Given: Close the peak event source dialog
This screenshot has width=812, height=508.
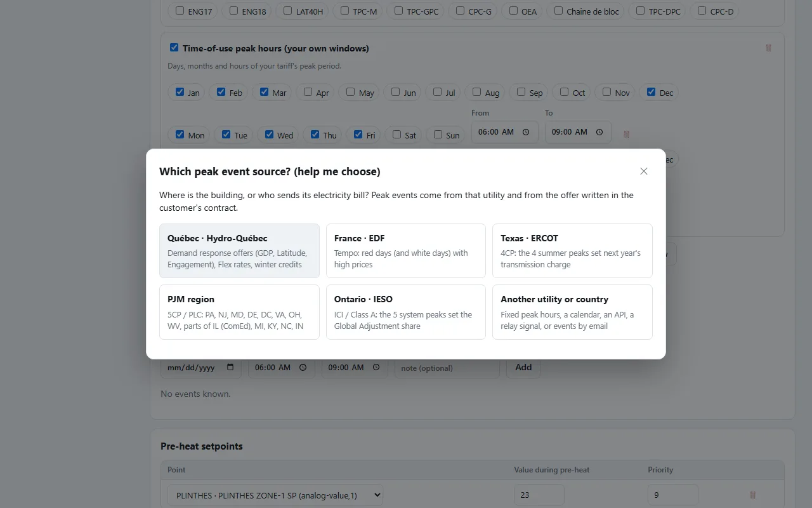Looking at the screenshot, I should (644, 171).
